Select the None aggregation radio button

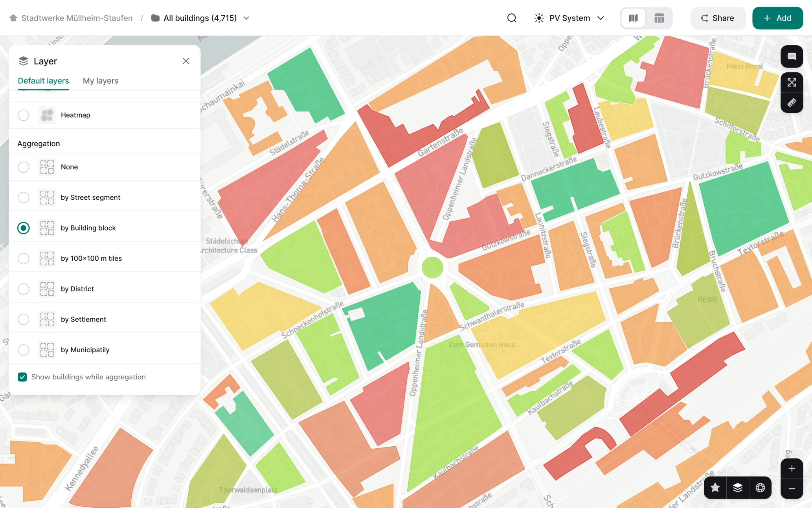point(24,167)
